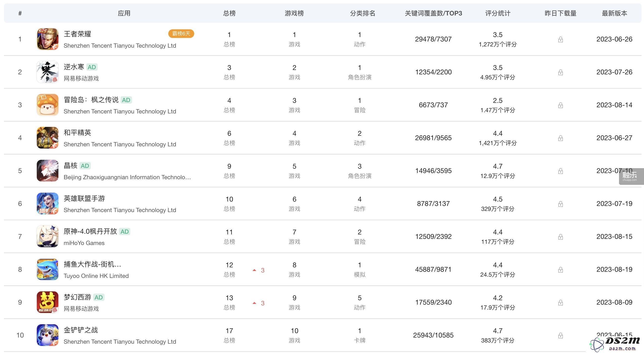Screen dimensions: 644x353
Task: Open the 冒险岛：枫之传说 mushroom icon
Action: coord(48,105)
